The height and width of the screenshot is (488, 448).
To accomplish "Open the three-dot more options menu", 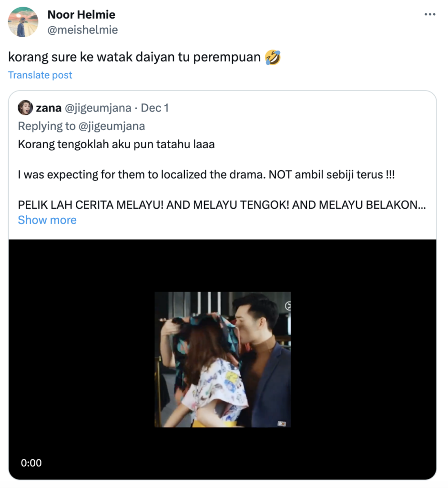I will coord(430,15).
